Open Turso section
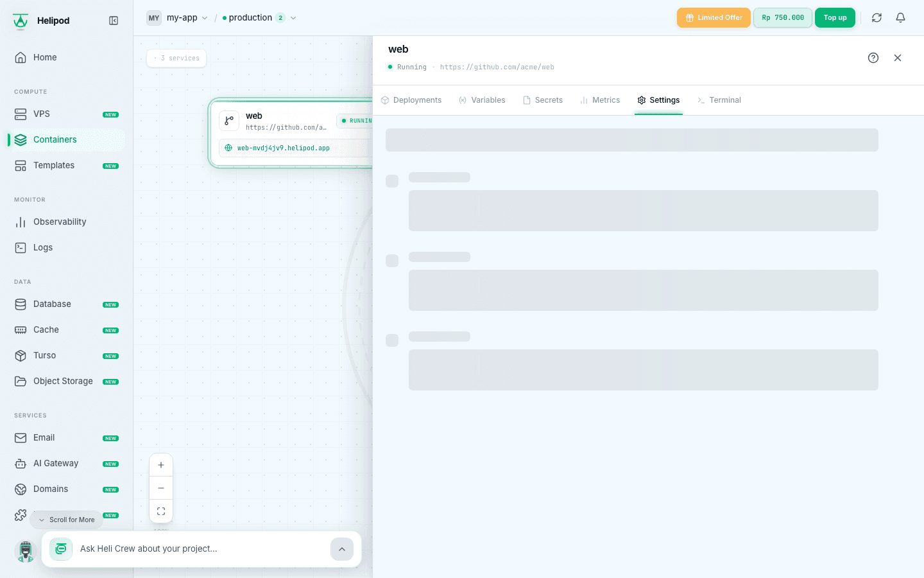This screenshot has width=924, height=578. point(67,355)
